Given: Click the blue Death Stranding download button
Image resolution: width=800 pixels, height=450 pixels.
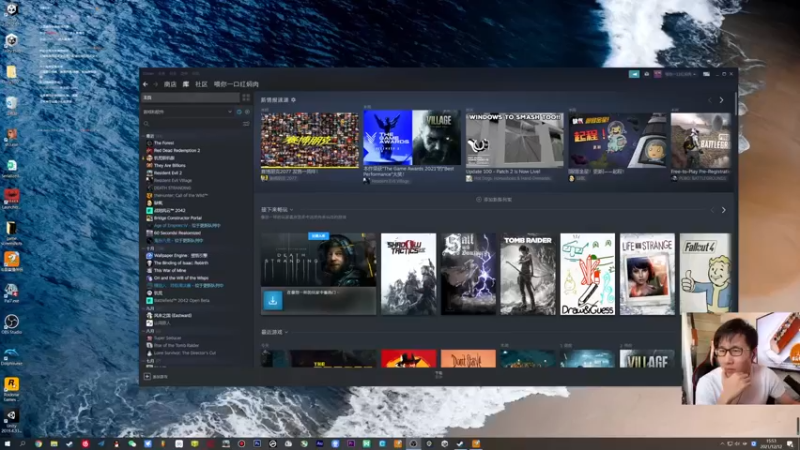Looking at the screenshot, I should click(x=273, y=300).
